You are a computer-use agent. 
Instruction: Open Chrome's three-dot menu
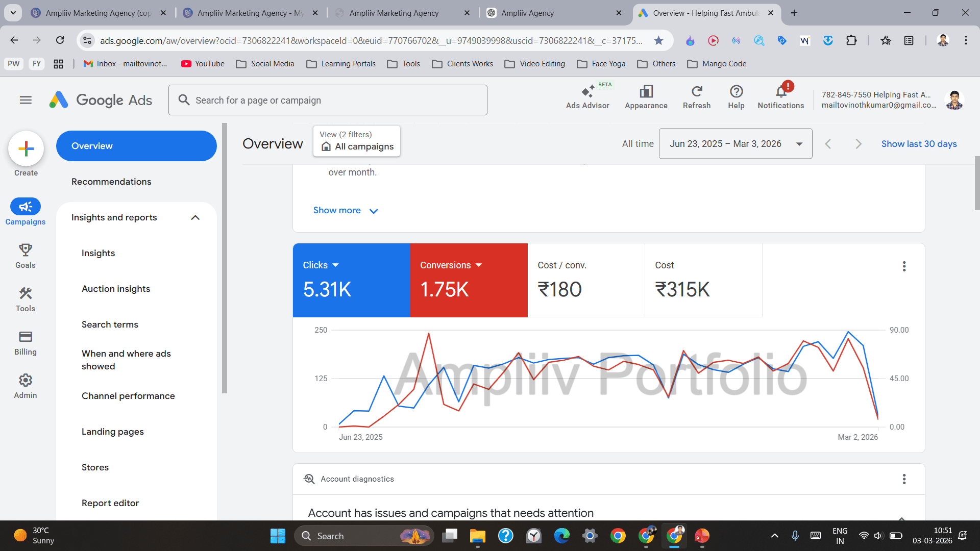[x=966, y=40]
